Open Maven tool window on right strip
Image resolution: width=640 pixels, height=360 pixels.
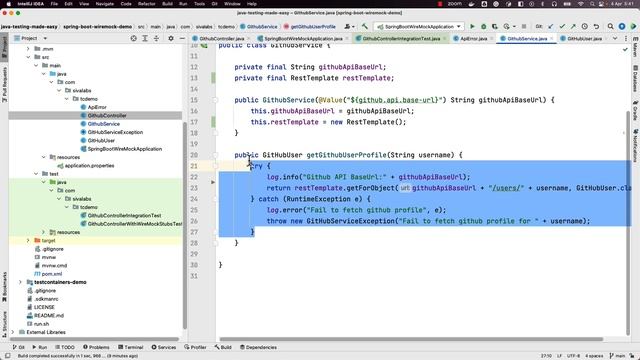(636, 47)
